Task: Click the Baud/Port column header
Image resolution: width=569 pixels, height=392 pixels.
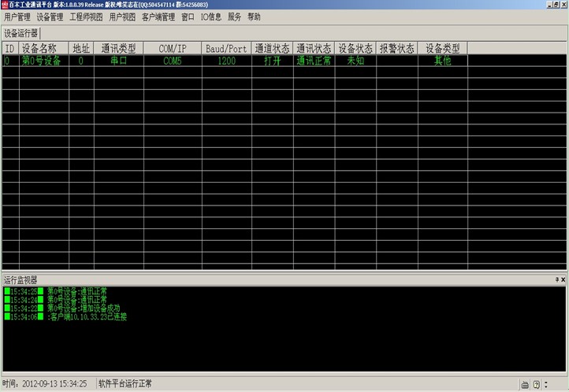Action: click(226, 48)
